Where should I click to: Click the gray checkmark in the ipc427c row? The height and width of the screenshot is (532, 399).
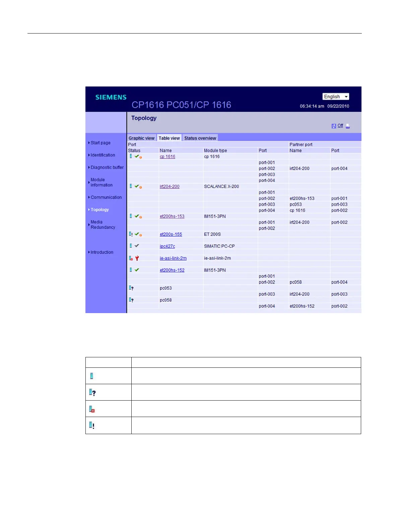click(137, 246)
